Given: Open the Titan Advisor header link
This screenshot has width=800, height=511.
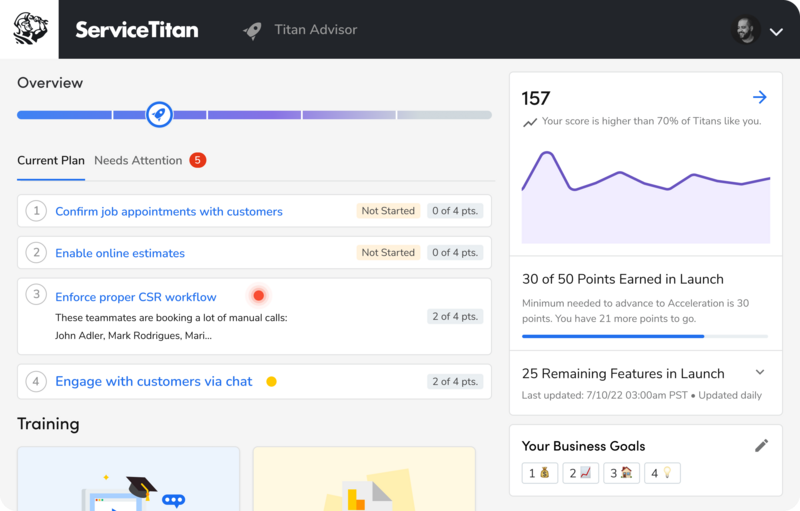Looking at the screenshot, I should coord(316,30).
